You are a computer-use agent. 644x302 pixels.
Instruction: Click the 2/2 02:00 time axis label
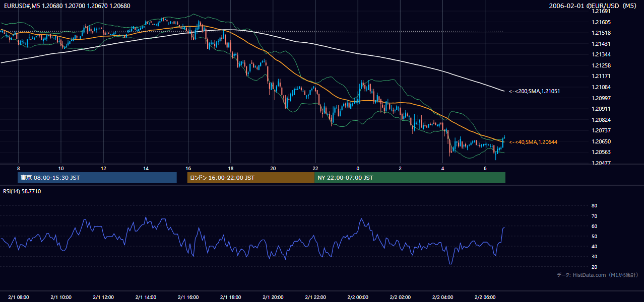click(400, 297)
